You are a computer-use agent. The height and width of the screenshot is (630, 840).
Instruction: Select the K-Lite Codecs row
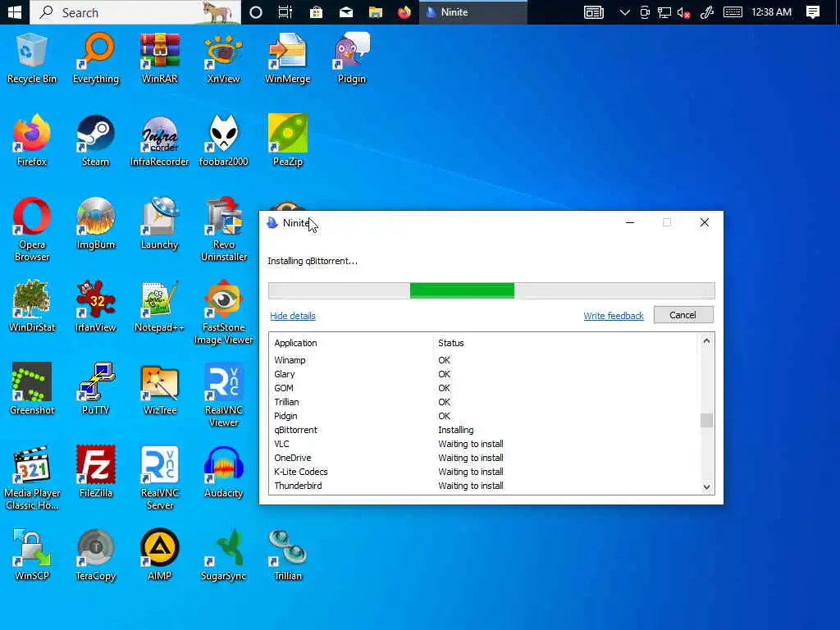tap(484, 472)
